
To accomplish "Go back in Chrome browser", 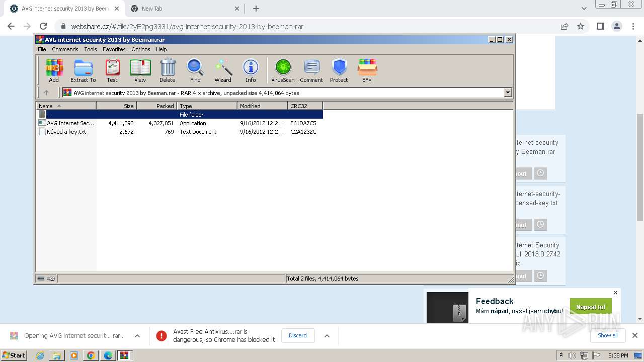I will tap(11, 26).
